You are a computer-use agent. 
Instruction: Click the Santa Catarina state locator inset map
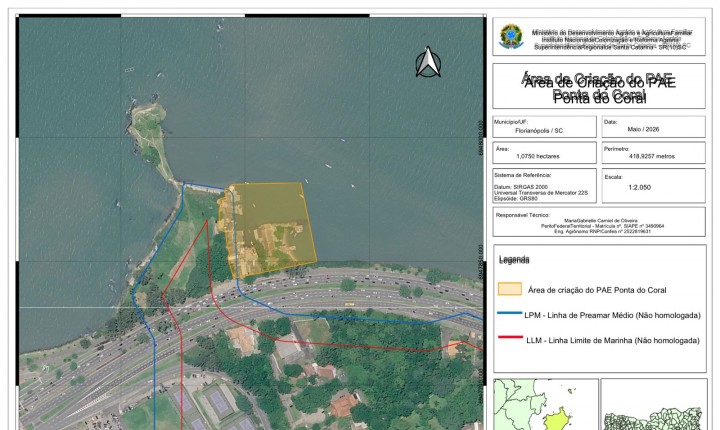546,404
